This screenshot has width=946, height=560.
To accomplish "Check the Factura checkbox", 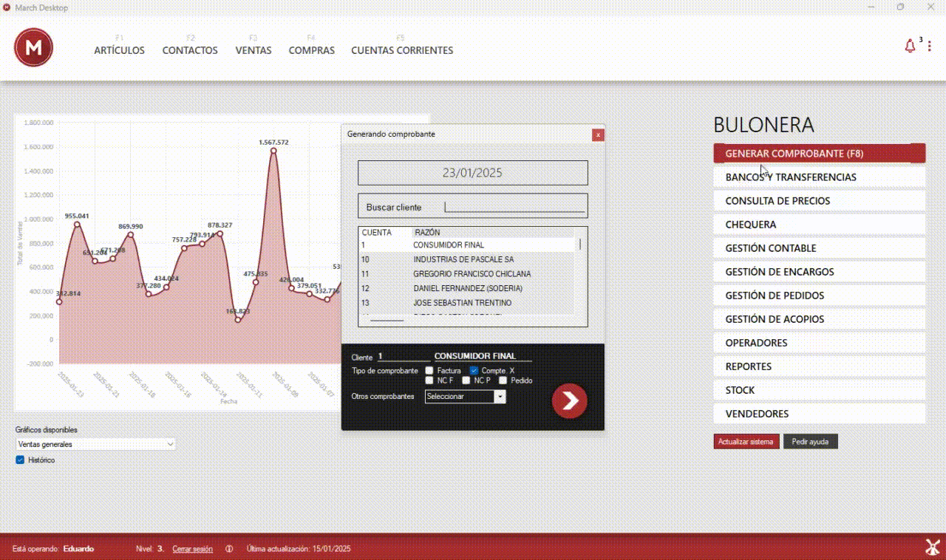I will tap(429, 371).
